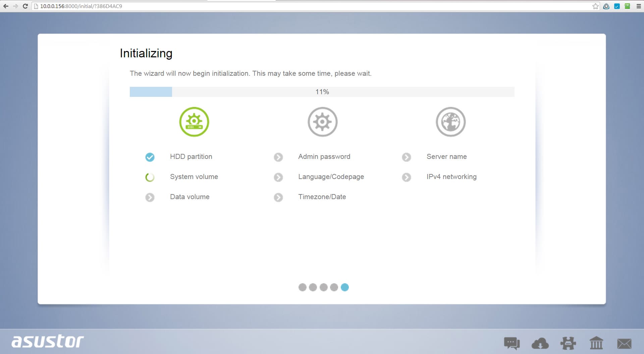This screenshot has width=644, height=354.
Task: Open the Chrome hamburger menu
Action: 639,6
